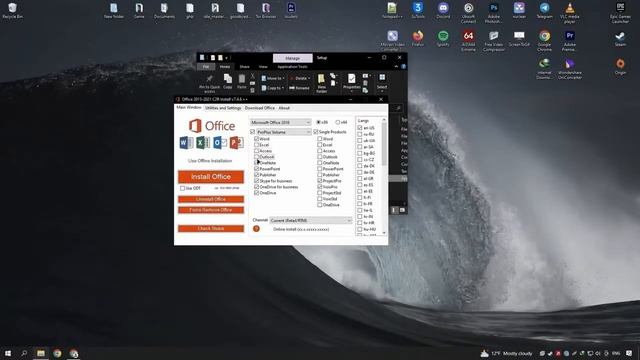Click the Manage contextual tab in Explorer
Image resolution: width=640 pixels, height=360 pixels.
[x=293, y=58]
